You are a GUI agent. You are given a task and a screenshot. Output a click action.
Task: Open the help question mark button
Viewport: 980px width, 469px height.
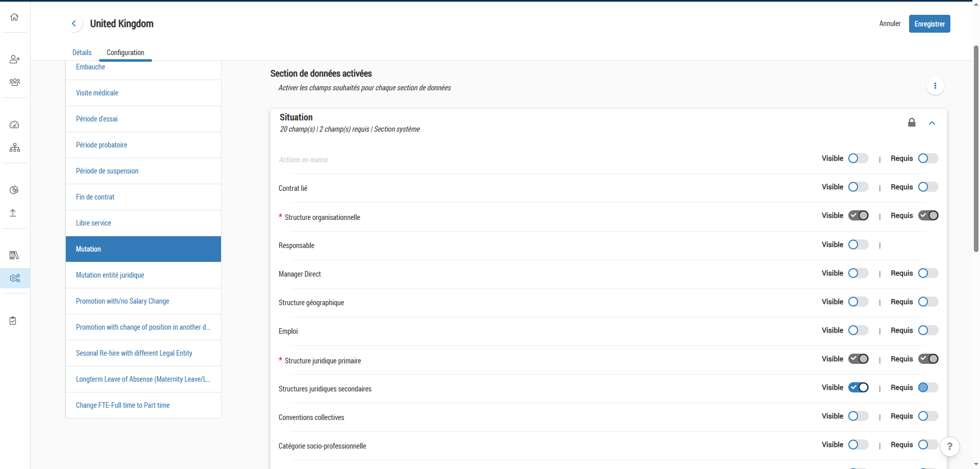[x=949, y=446]
